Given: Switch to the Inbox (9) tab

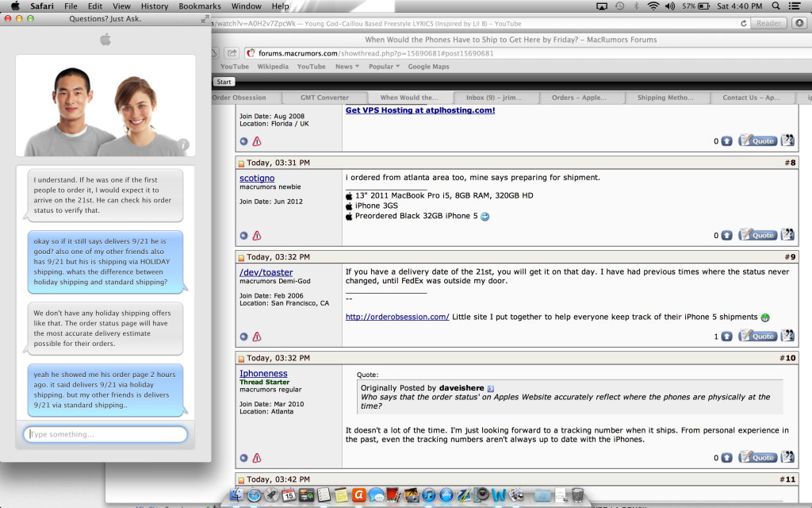Looking at the screenshot, I should click(x=493, y=98).
